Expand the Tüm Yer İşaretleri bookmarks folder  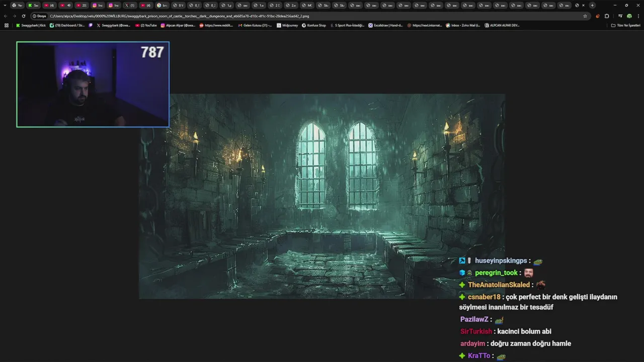(x=625, y=25)
